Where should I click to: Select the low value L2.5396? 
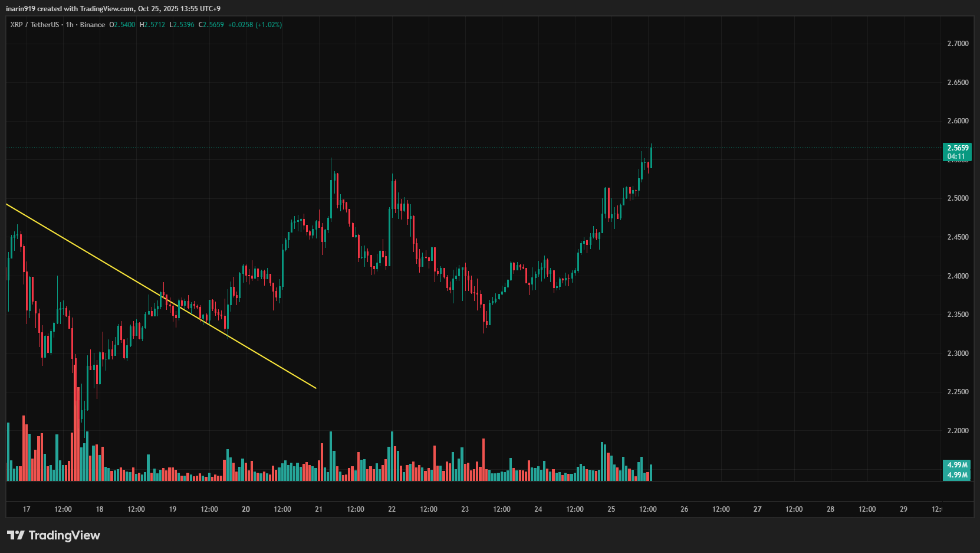coord(182,25)
